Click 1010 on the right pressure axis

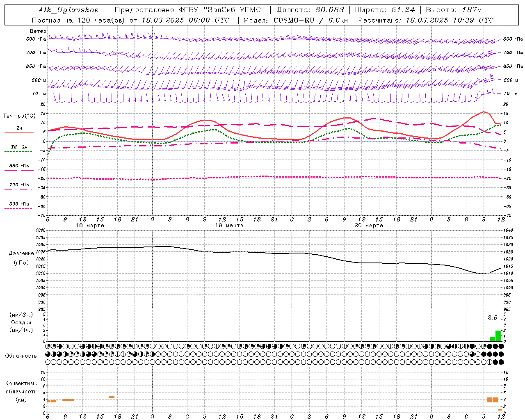click(508, 273)
